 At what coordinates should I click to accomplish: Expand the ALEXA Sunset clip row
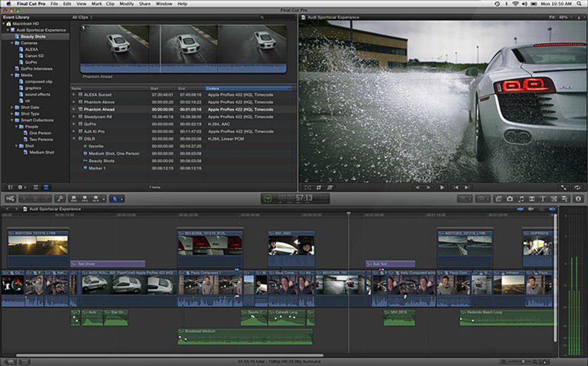(74, 95)
